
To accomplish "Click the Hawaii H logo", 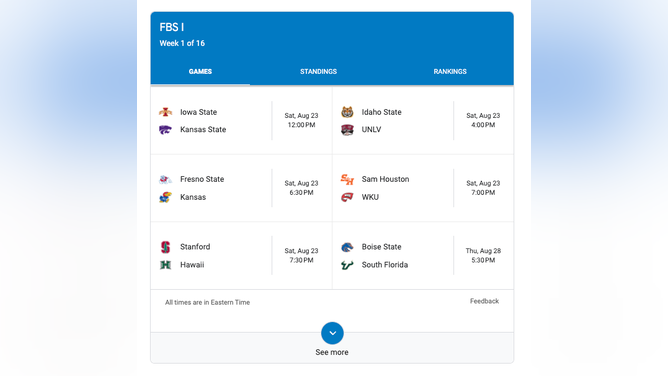I will [165, 265].
